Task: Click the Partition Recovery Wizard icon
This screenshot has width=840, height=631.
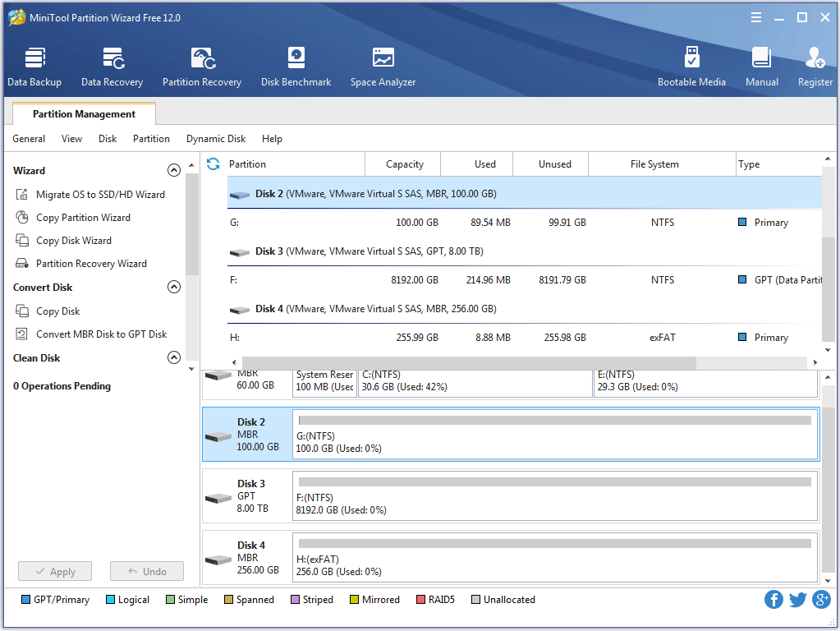Action: tap(22, 263)
